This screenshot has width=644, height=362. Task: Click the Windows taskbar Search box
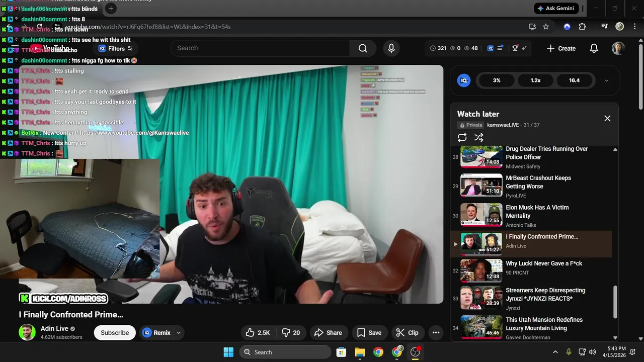(285, 352)
